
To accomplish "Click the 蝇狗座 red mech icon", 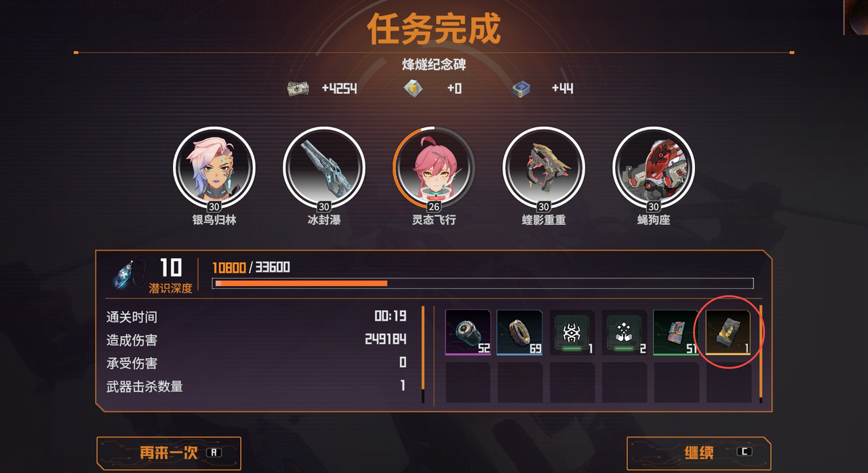I will (653, 167).
